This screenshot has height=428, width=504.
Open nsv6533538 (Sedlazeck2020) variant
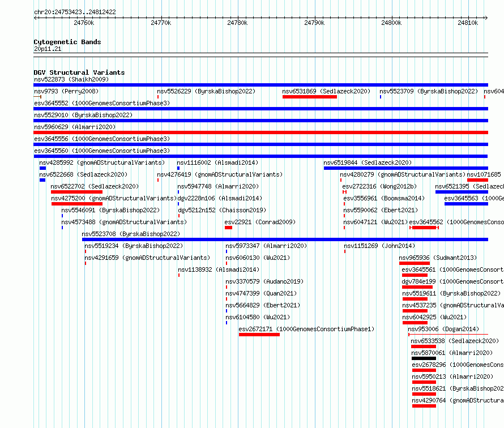coord(455,341)
